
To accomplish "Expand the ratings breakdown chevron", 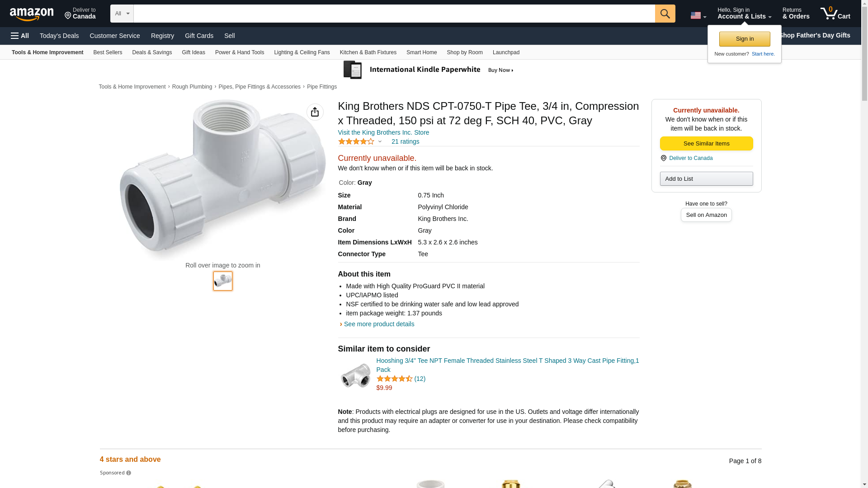I will (380, 141).
